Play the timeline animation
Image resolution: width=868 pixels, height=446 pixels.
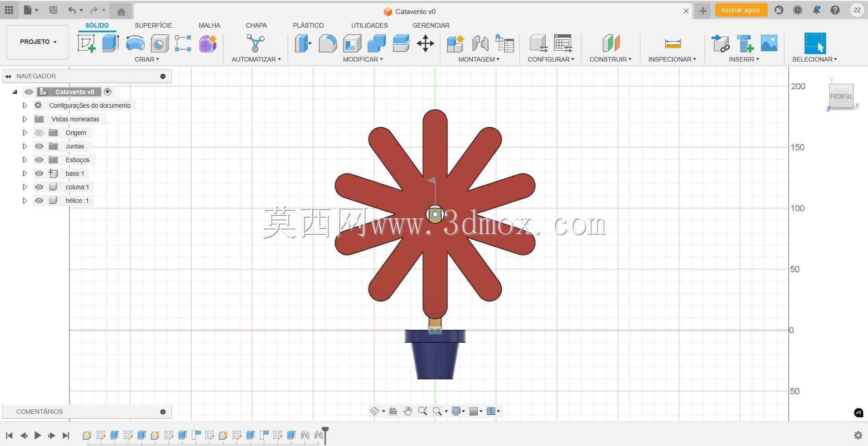tap(38, 436)
